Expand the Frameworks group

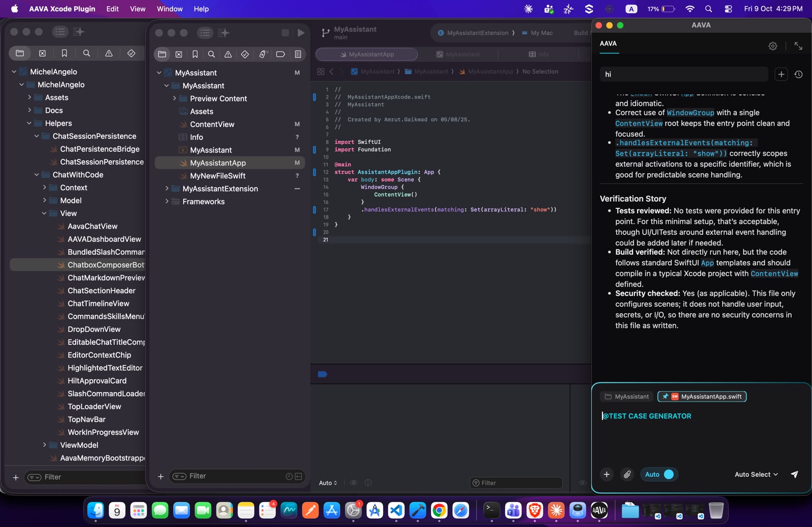(x=166, y=201)
